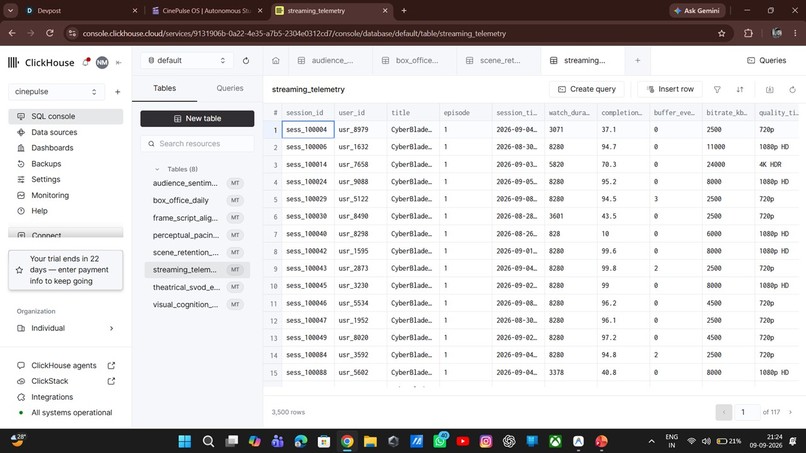
Task: Open notifications bell icon
Action: (86, 62)
